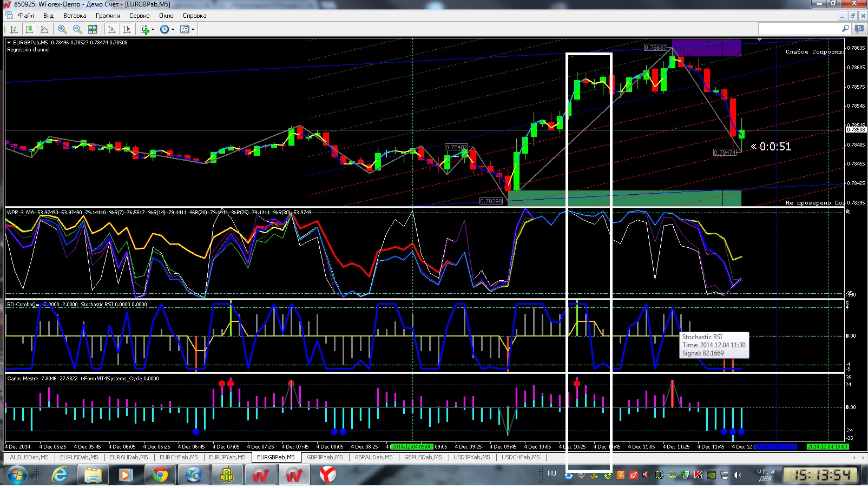This screenshot has width=868, height=488.
Task: Tile chart windows with grid icon
Action: point(93,29)
